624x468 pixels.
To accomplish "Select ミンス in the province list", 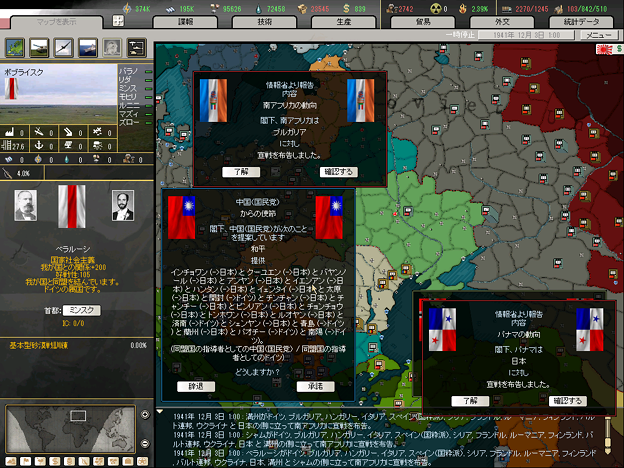I will (136, 88).
